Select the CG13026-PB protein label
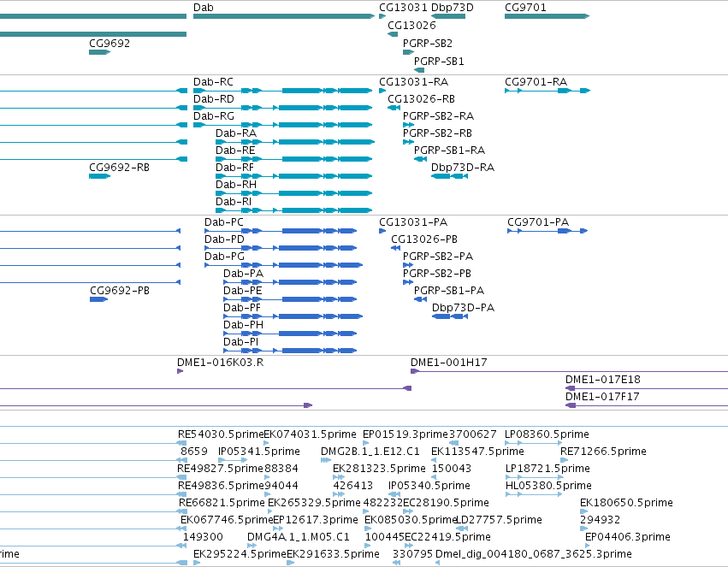This screenshot has height=567, width=728. coord(424,239)
